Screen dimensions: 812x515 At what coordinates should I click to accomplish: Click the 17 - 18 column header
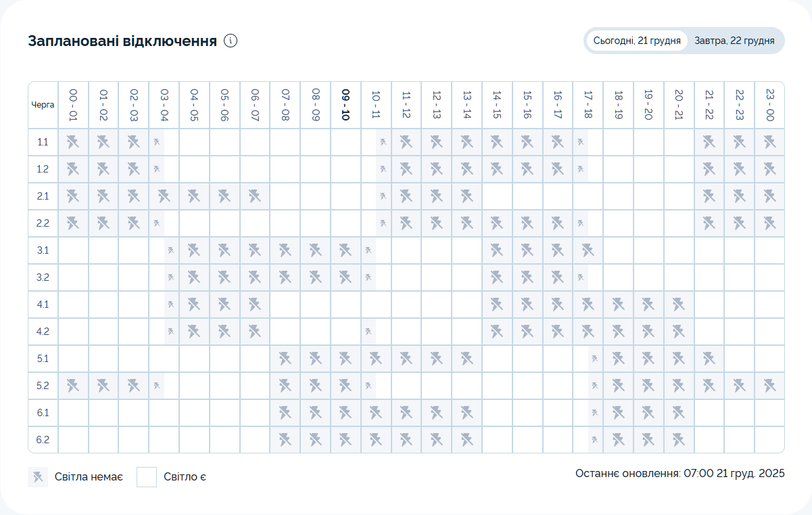588,105
